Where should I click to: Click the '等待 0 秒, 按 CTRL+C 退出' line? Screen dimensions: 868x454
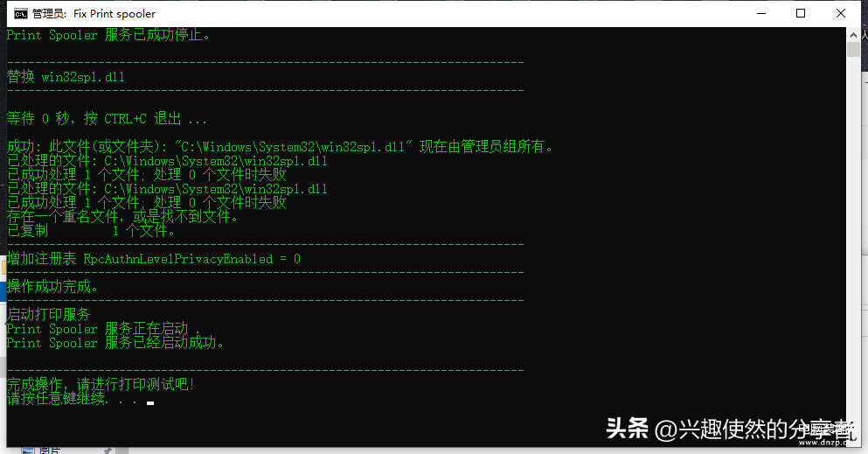point(107,118)
